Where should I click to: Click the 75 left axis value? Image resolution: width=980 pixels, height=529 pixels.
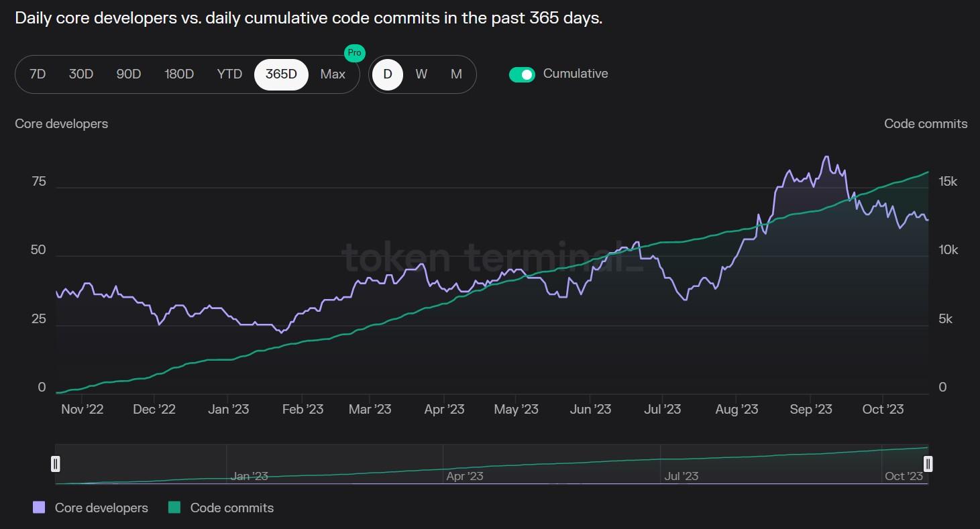tap(39, 182)
